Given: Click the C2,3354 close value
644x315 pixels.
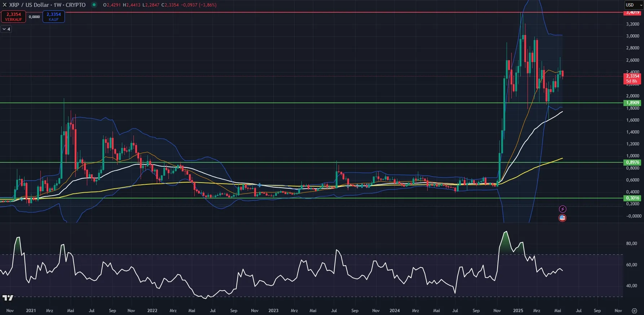Looking at the screenshot, I should point(170,5).
